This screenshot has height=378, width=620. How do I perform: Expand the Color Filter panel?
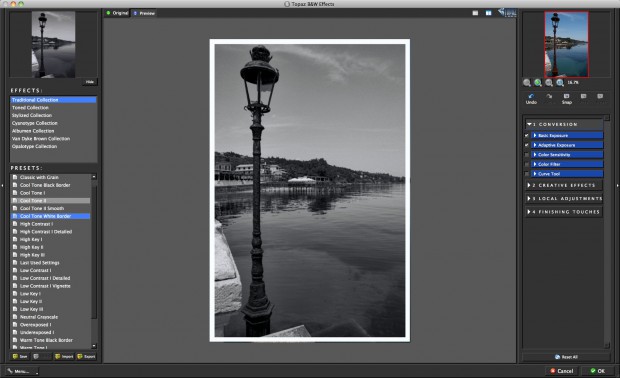click(567, 164)
